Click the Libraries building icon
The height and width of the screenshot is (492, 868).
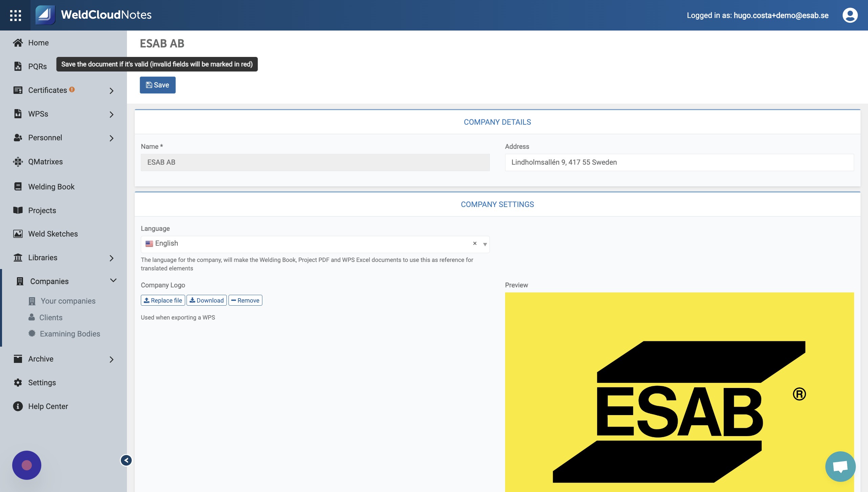[x=18, y=258]
